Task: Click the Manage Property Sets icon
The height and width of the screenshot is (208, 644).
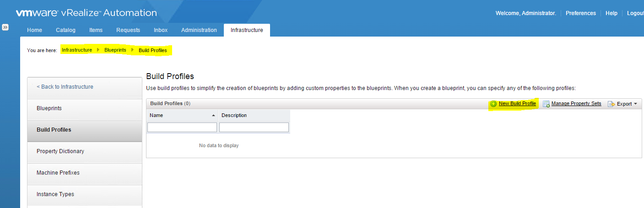Action: 546,104
